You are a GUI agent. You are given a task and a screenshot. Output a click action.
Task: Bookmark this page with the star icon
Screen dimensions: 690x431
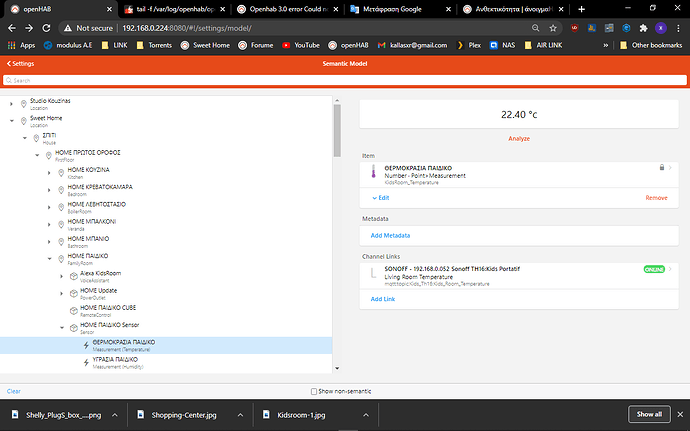tap(553, 28)
